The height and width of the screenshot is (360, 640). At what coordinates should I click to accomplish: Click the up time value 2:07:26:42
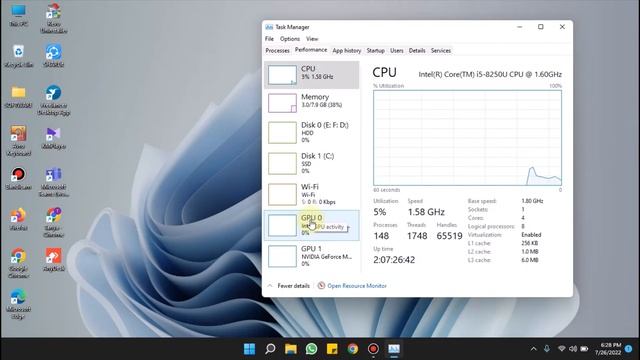coord(394,260)
